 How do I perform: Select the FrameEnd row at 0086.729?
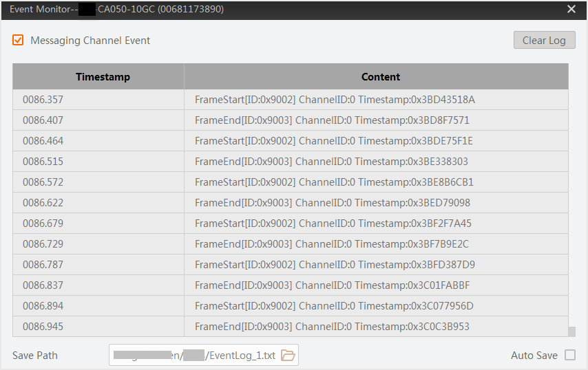pyautogui.click(x=289, y=244)
